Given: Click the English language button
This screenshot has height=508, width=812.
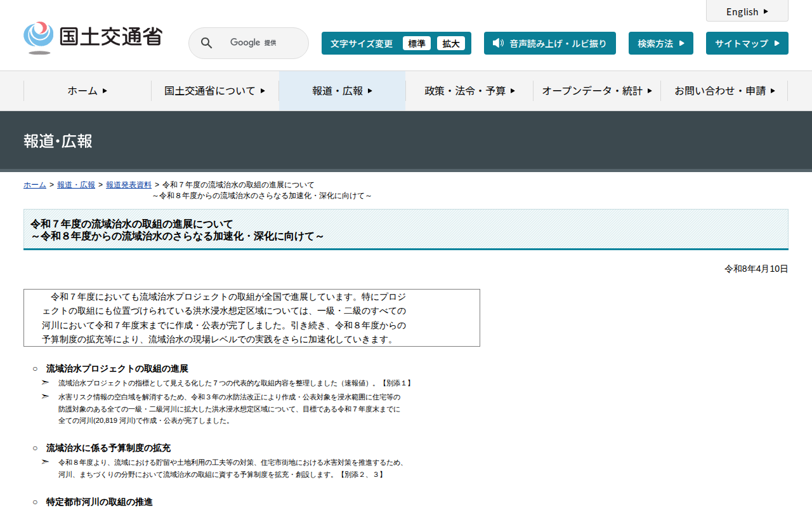Looking at the screenshot, I should tap(747, 11).
